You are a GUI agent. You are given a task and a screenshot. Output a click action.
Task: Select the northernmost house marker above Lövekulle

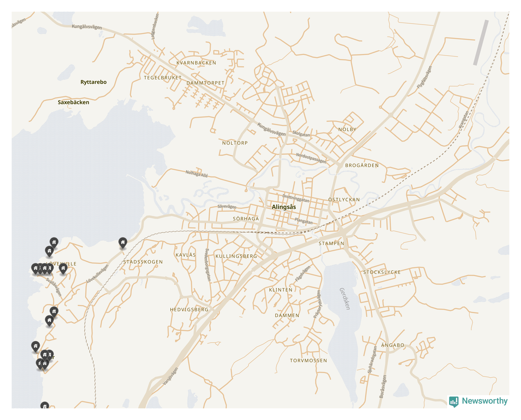(54, 242)
